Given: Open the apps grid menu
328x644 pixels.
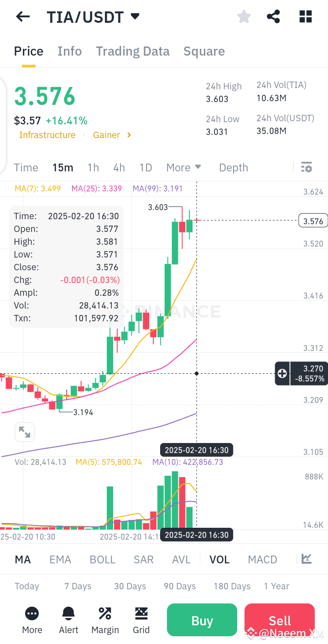Looking at the screenshot, I should pyautogui.click(x=305, y=16).
